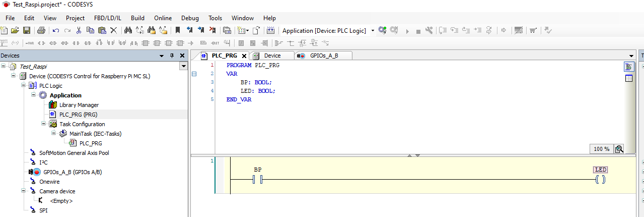Select the LED coil in the ladder network
Screen dimensions: 644x217
click(600, 180)
